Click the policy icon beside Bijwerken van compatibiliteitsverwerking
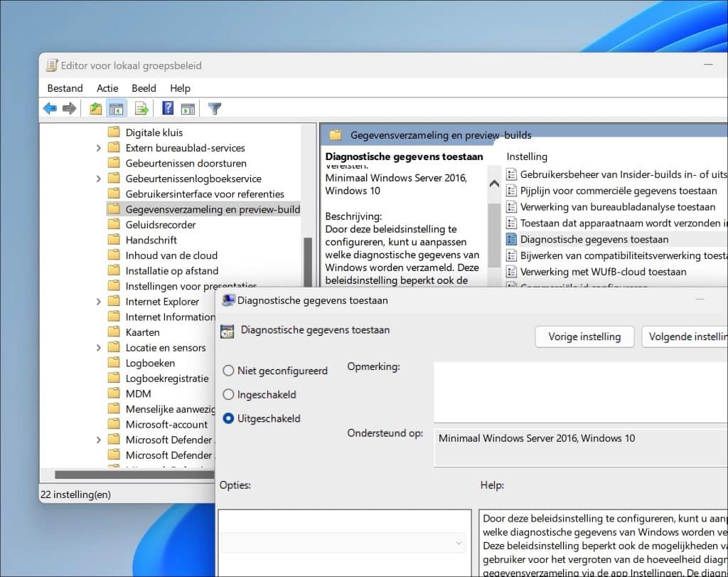Viewport: 728px width, 577px height. pos(511,255)
